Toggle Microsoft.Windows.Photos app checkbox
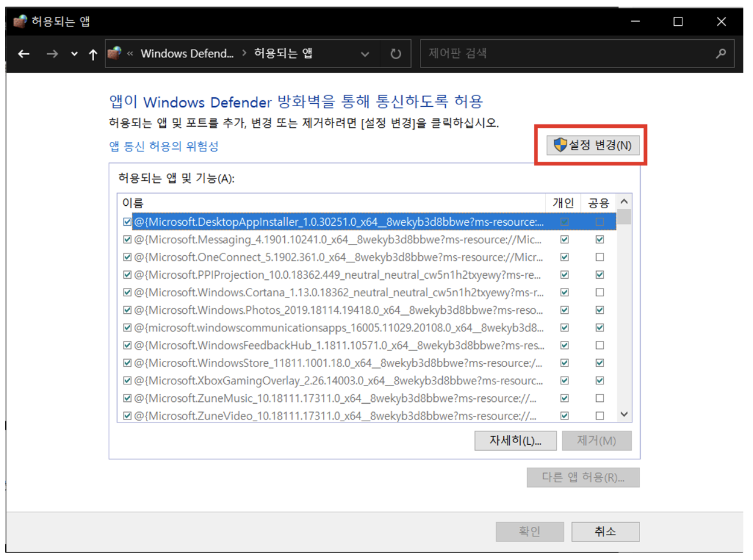This screenshot has height=560, width=753. coord(127,310)
